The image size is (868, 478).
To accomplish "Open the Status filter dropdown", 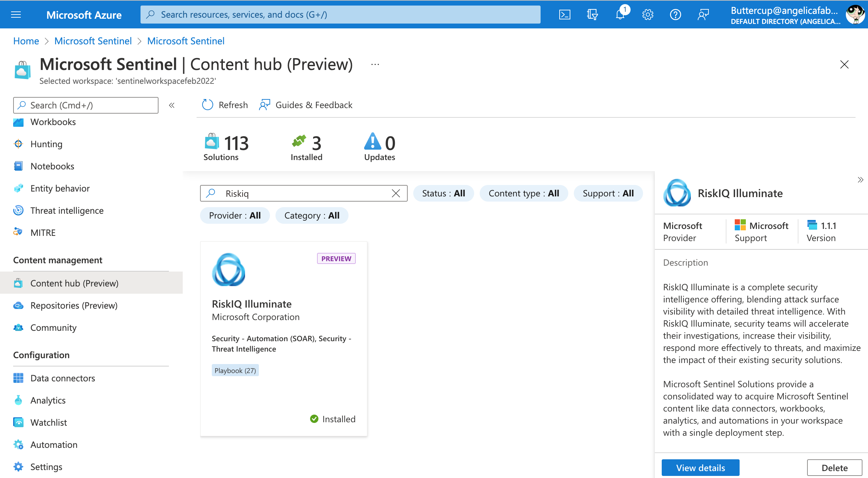I will (443, 193).
